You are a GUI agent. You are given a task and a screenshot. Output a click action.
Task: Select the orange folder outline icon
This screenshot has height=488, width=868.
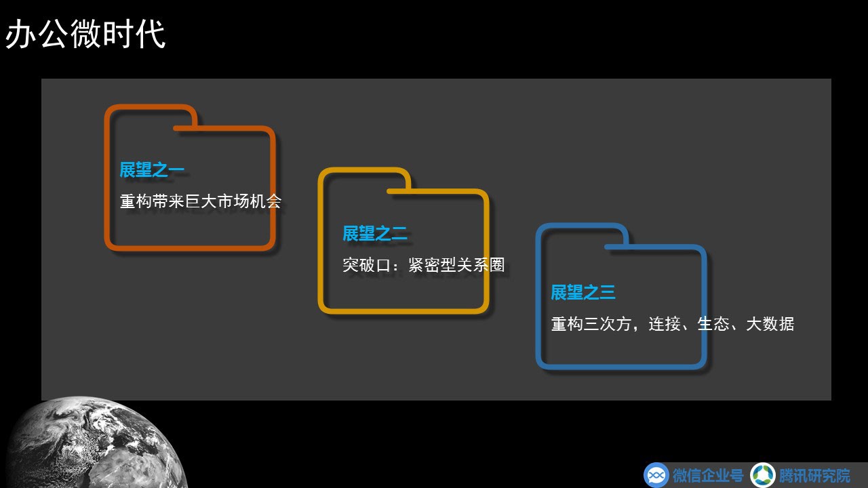(190, 178)
